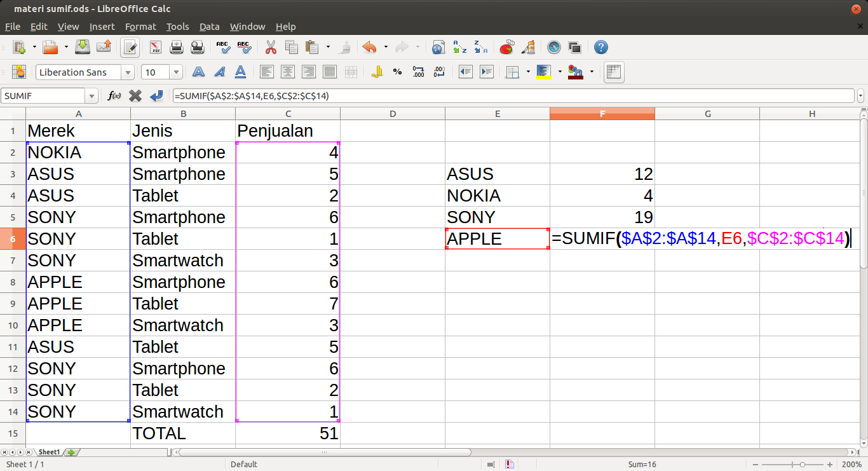Image resolution: width=868 pixels, height=471 pixels.
Task: Toggle Edit File mode
Action: [130, 47]
